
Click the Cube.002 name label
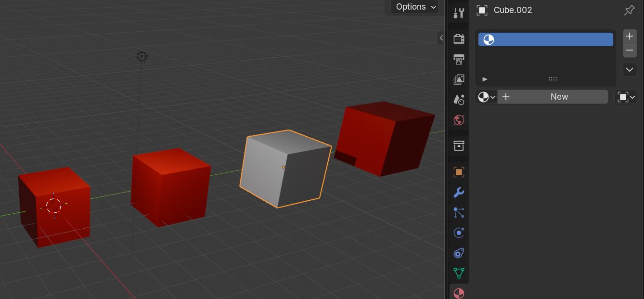(x=513, y=10)
